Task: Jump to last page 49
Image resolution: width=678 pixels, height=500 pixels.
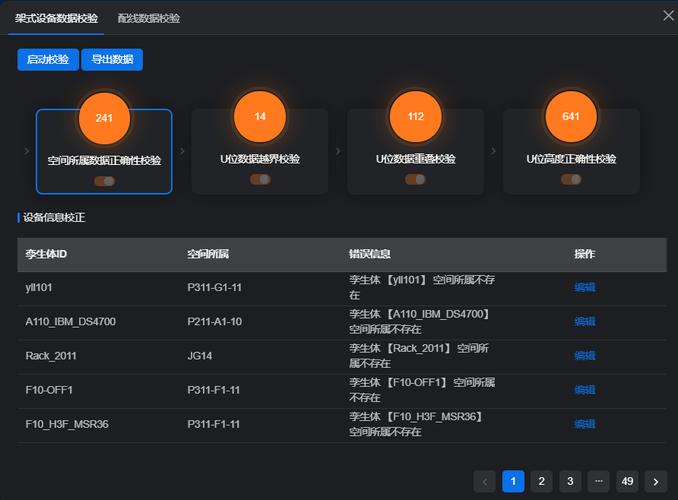Action: [x=627, y=481]
